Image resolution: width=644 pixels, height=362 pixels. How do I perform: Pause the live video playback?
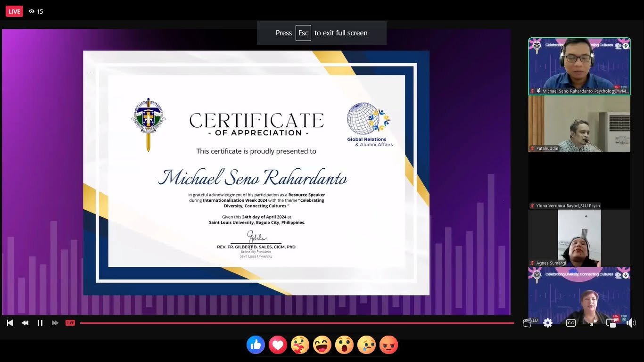click(x=40, y=323)
